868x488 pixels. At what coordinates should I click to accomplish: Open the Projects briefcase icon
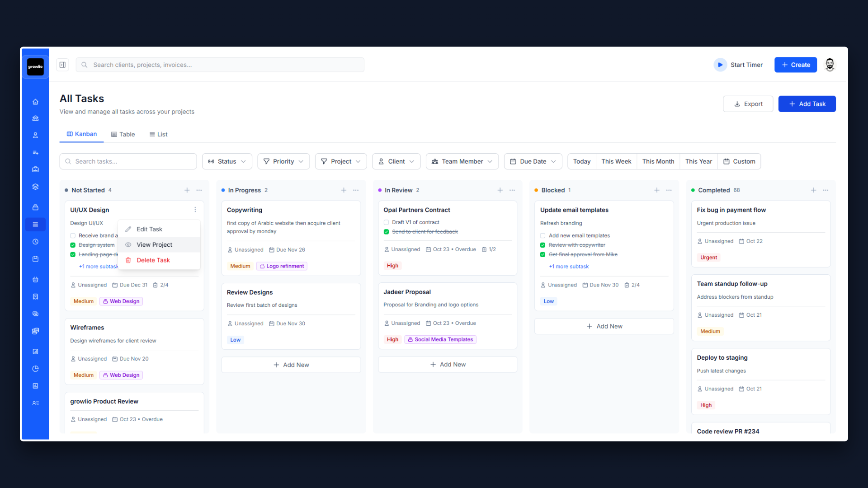pos(35,169)
